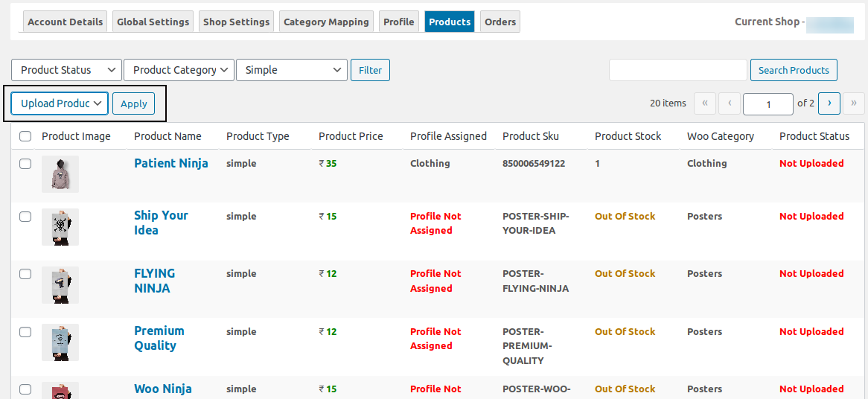Go to the Category Mapping tab
868x399 pixels.
[326, 22]
